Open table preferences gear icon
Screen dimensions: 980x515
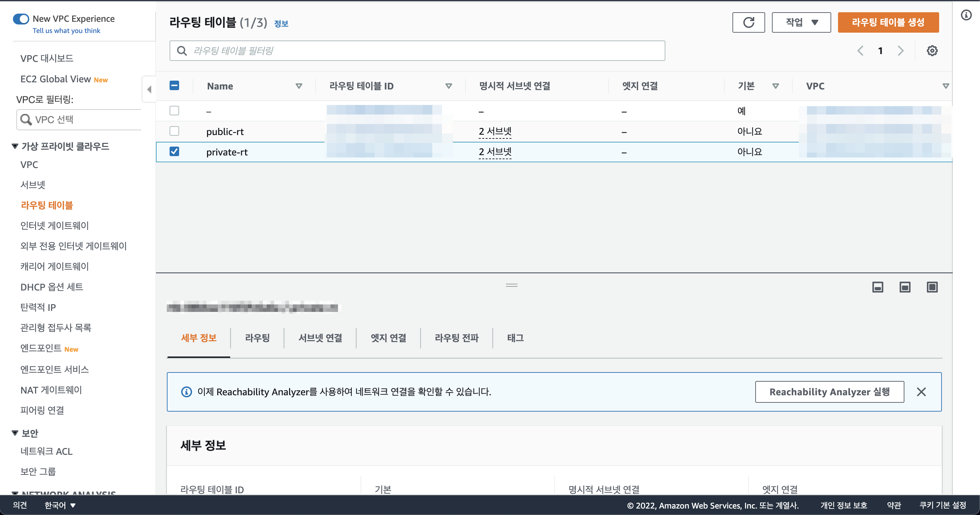(932, 51)
